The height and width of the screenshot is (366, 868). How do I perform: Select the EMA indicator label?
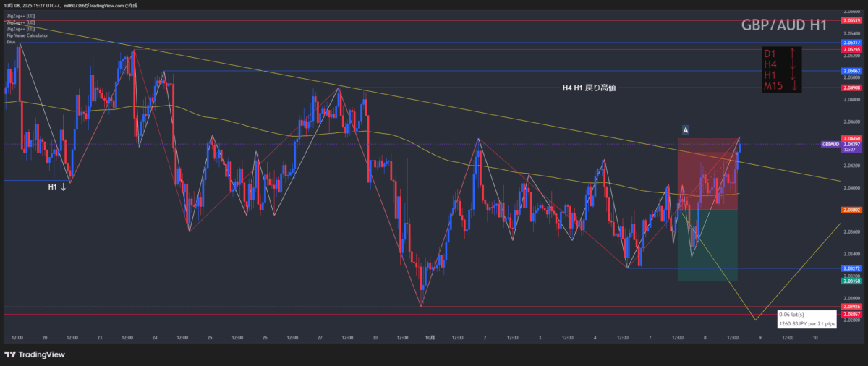click(x=10, y=42)
